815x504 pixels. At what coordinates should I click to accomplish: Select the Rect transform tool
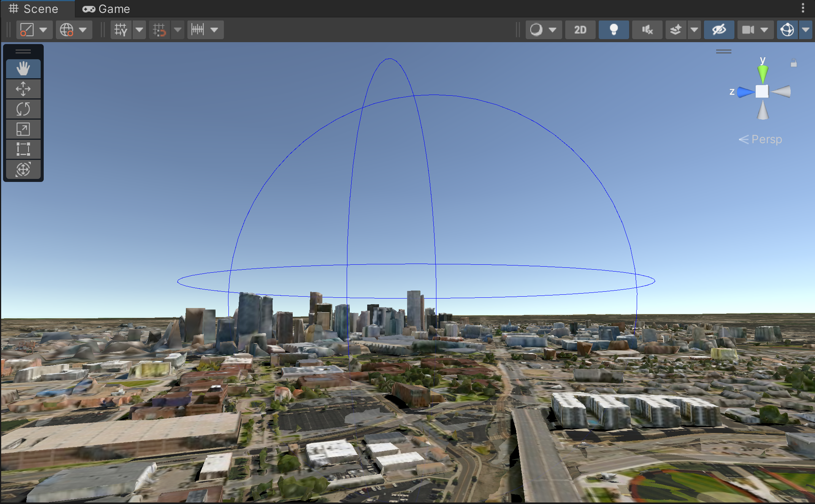point(23,149)
